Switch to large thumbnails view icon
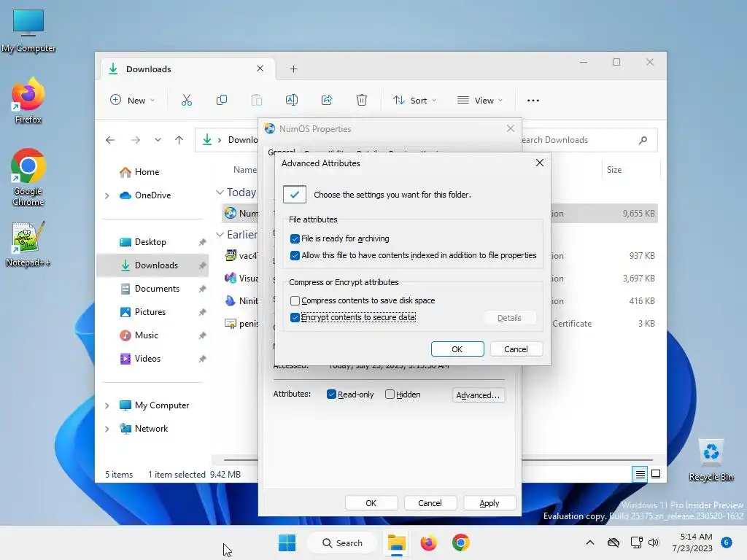747x560 pixels. point(656,474)
